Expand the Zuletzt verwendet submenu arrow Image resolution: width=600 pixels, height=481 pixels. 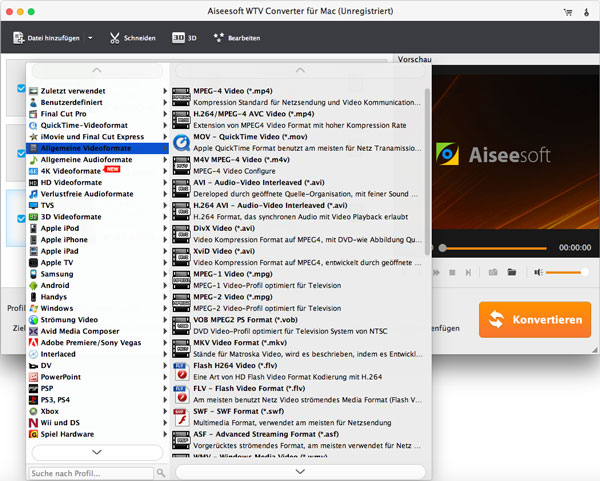[165, 91]
